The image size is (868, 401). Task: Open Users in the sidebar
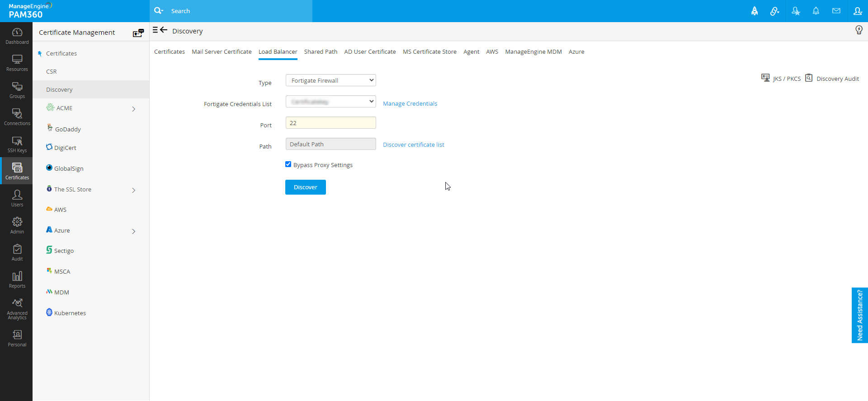[17, 198]
